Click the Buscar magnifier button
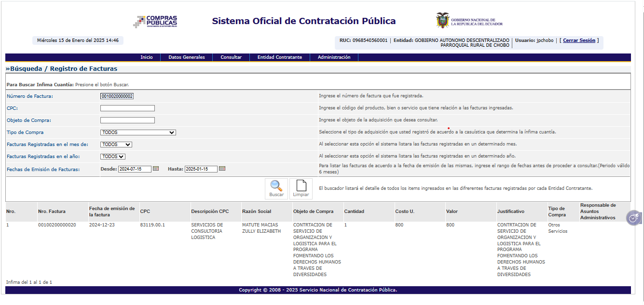 click(x=276, y=188)
